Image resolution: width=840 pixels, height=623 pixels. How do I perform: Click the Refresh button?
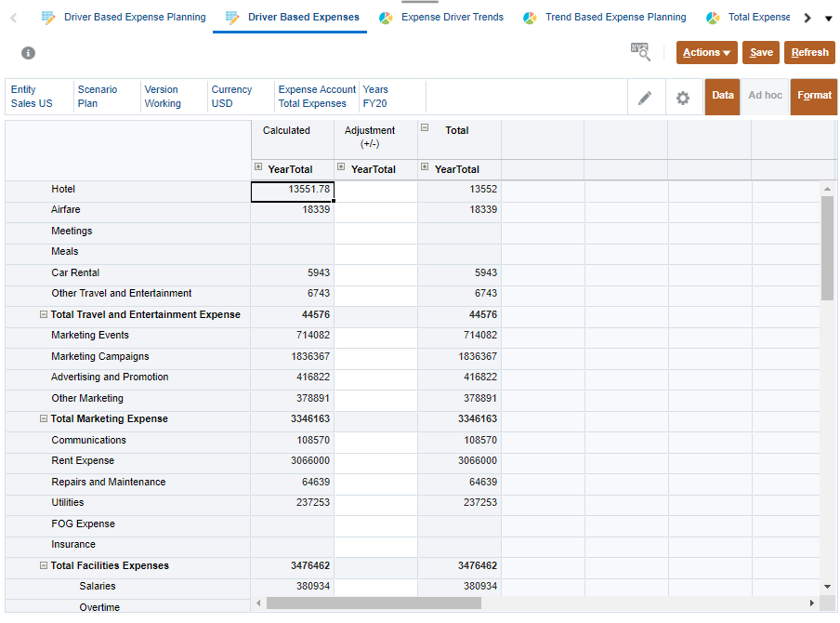[x=809, y=53]
